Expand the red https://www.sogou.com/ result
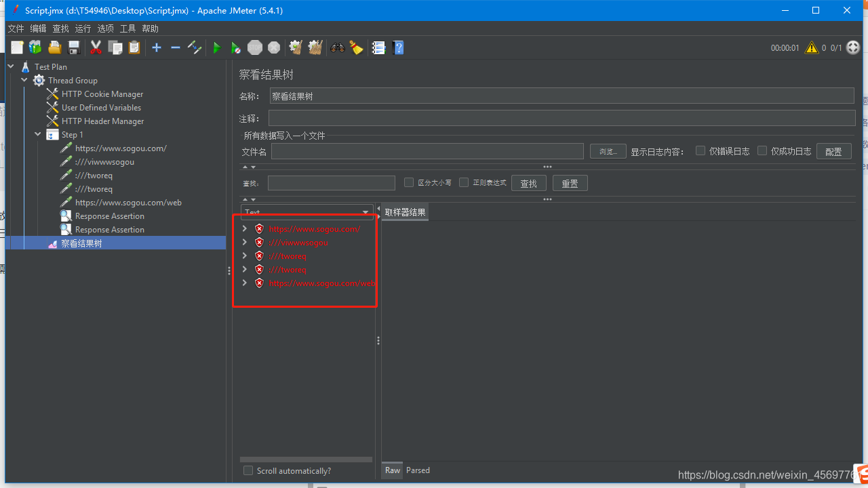This screenshot has width=868, height=488. 245,228
